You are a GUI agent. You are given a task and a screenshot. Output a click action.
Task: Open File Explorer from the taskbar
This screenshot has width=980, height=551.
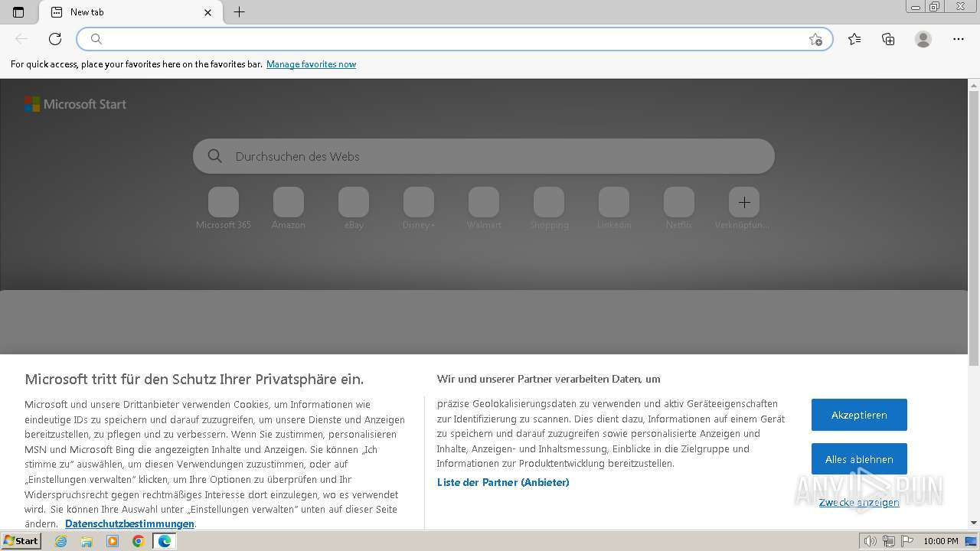pos(87,541)
